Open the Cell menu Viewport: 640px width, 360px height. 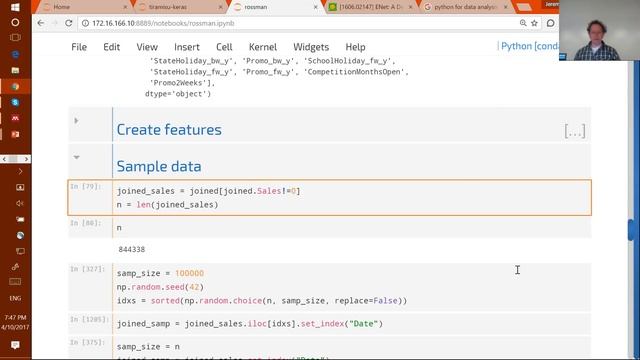pos(224,47)
